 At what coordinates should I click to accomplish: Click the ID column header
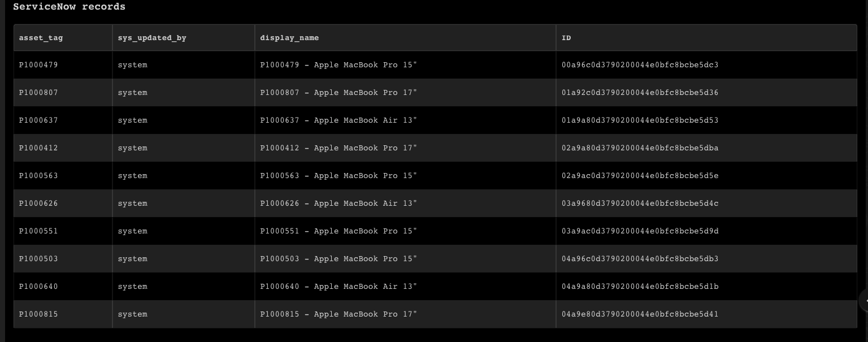pos(566,38)
